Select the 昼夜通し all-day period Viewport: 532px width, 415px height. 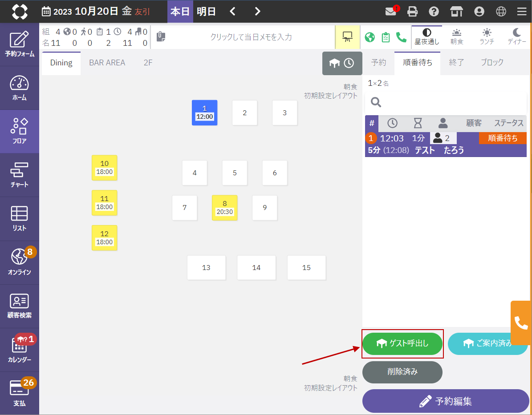[x=427, y=37]
